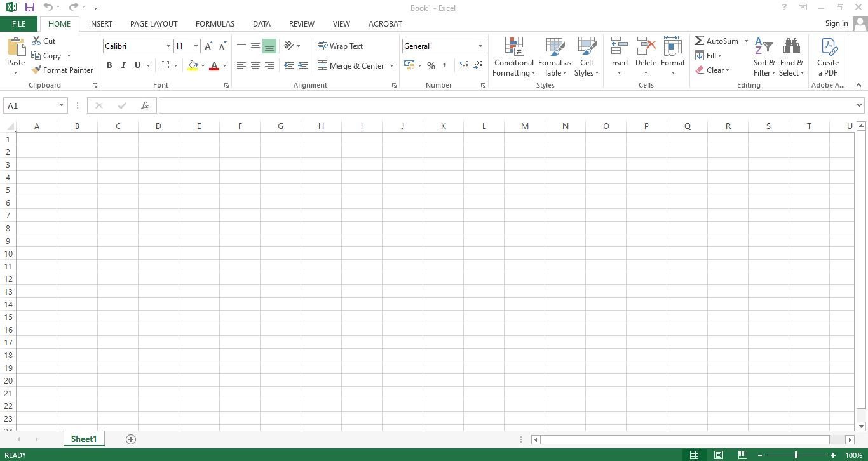This screenshot has width=868, height=461.
Task: Click the Increase Font Size icon
Action: click(208, 46)
